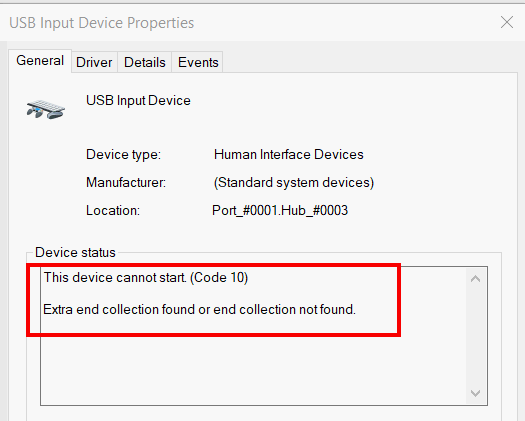Click the USB Input Device keyboard icon
This screenshot has height=421, width=525.
click(x=46, y=109)
